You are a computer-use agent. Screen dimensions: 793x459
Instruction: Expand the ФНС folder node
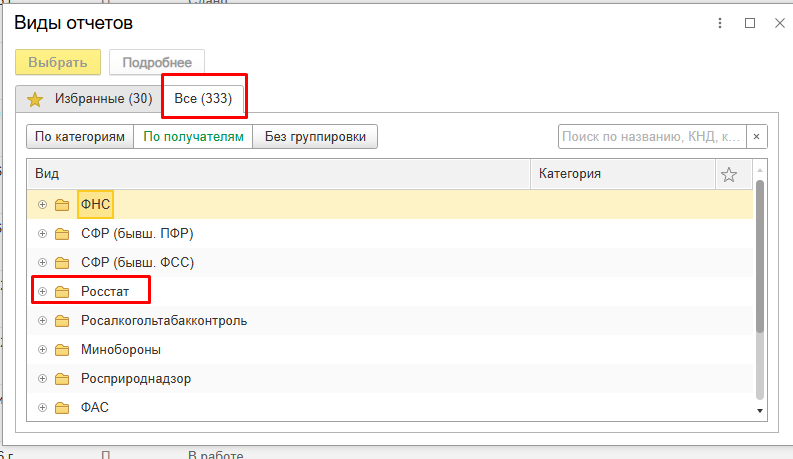[42, 205]
